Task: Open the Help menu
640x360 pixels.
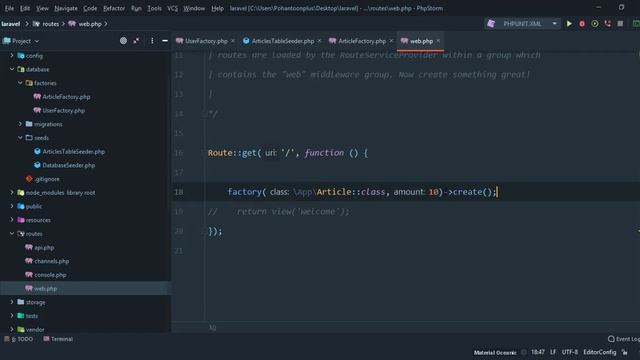Action: pyautogui.click(x=217, y=8)
